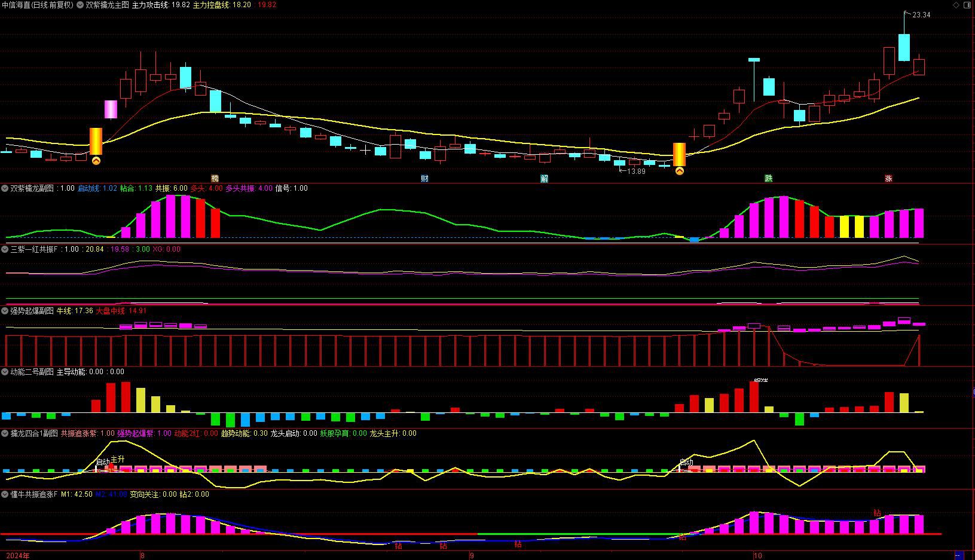Click the 主力攻击线 19.82 label
The image size is (975, 560).
(161, 5)
